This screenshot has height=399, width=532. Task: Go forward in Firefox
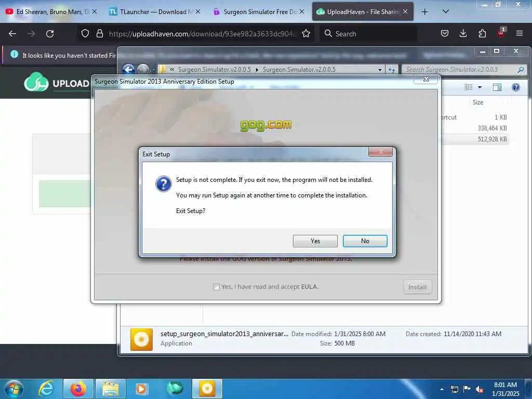tap(31, 34)
